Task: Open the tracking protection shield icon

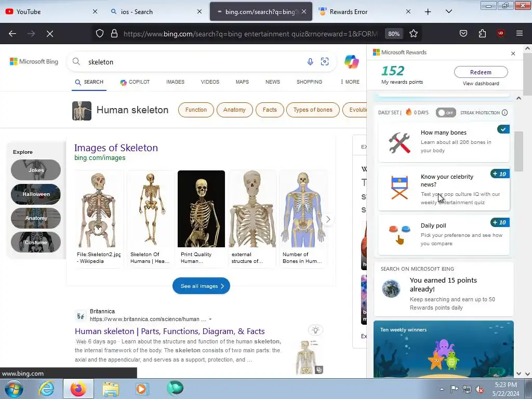Action: coord(99,34)
